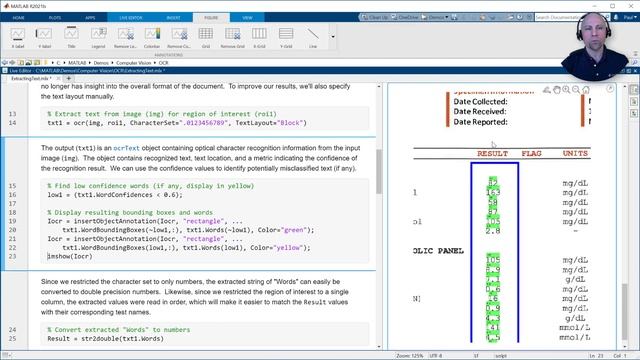
Task: Select the Pan hand tool in figure
Action: pyautogui.click(x=557, y=90)
